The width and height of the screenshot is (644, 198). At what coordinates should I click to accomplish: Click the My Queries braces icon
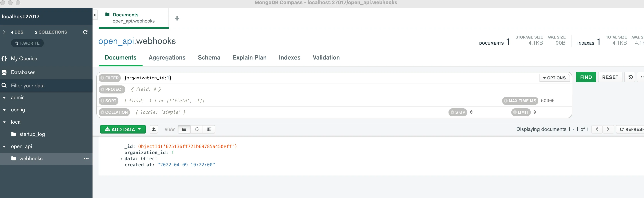4,59
